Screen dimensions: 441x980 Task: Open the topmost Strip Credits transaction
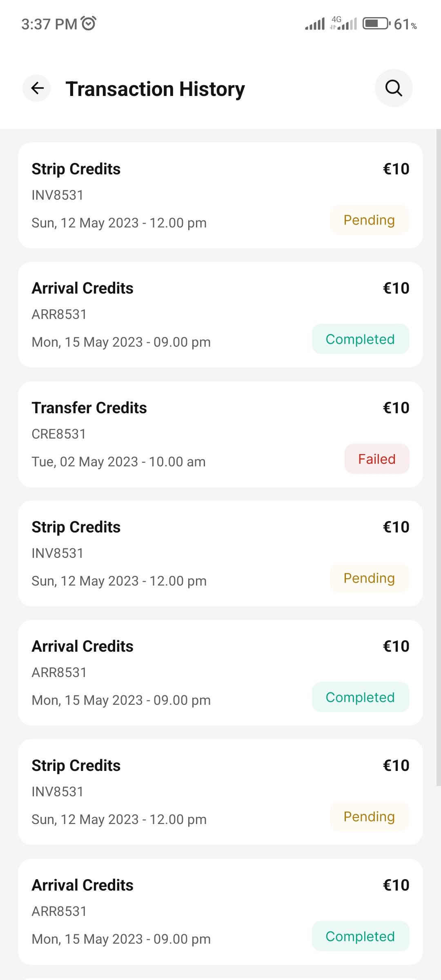pos(76,169)
